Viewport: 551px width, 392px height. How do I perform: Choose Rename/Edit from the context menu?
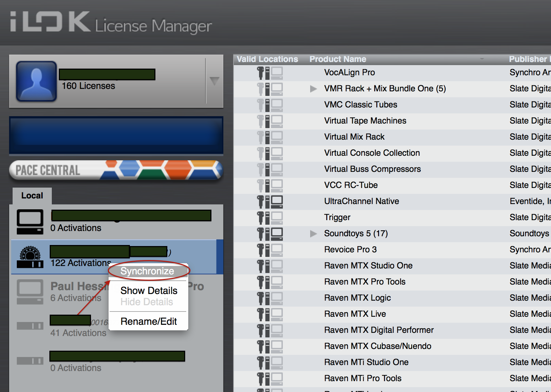coord(149,321)
